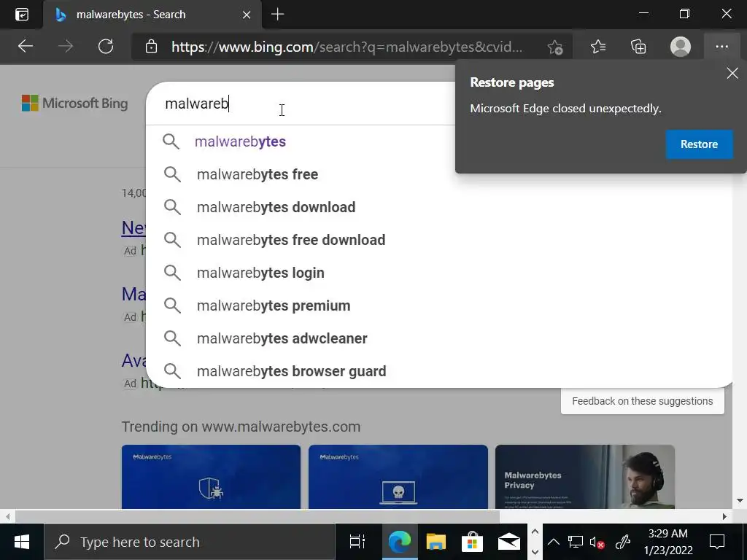Select the address bar URL
Viewport: 747px width, 560px height.
point(347,47)
